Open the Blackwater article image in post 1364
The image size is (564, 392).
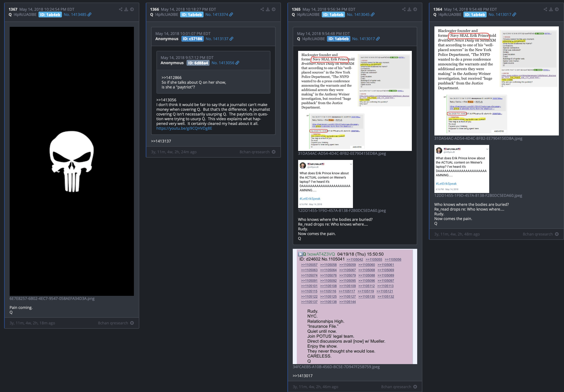coord(497,81)
